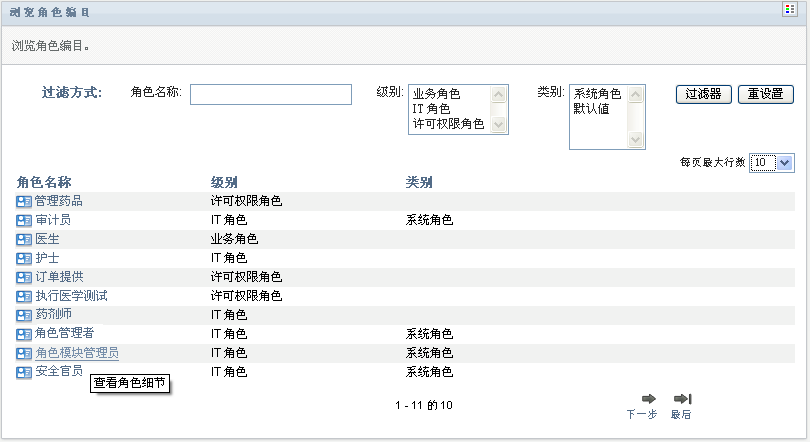Click 系统角色 cell in 安全官员 row

(x=429, y=372)
